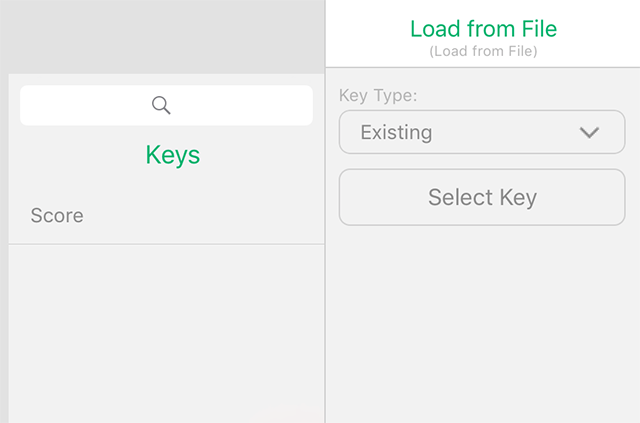640x423 pixels.
Task: Click blank space right of the Score label
Action: pos(204,215)
